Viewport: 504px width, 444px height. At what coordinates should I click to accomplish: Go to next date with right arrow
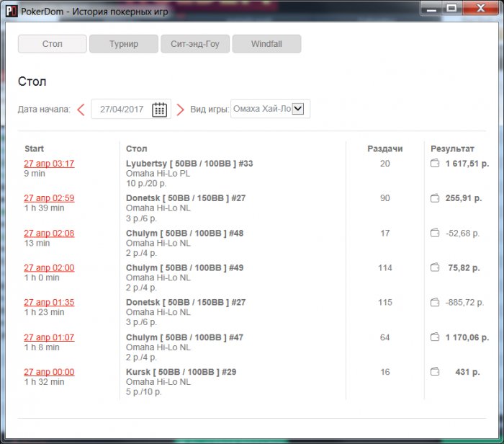click(x=180, y=110)
